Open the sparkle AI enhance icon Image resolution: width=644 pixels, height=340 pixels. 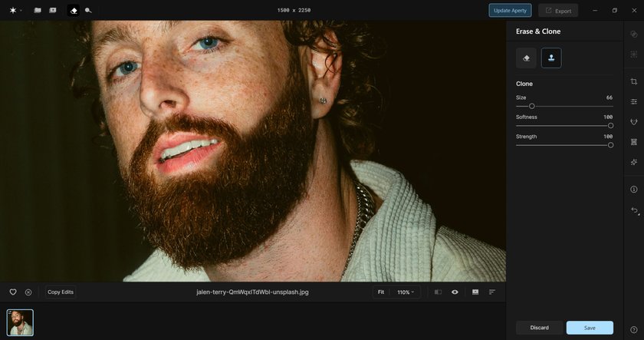pyautogui.click(x=634, y=162)
